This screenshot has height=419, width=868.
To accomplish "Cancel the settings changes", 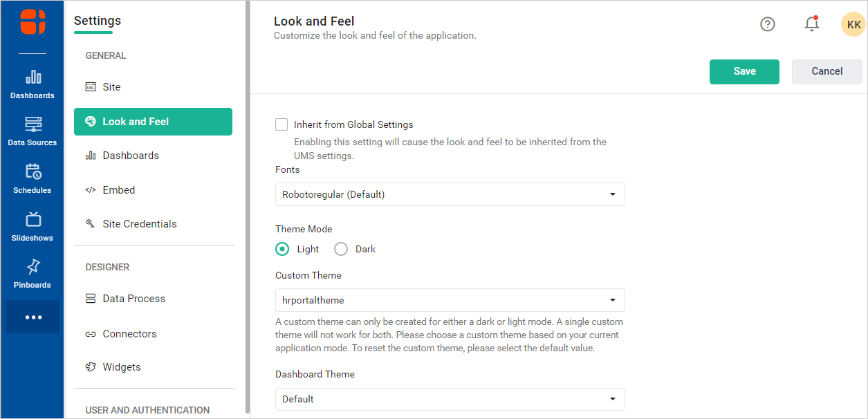I will pos(827,71).
